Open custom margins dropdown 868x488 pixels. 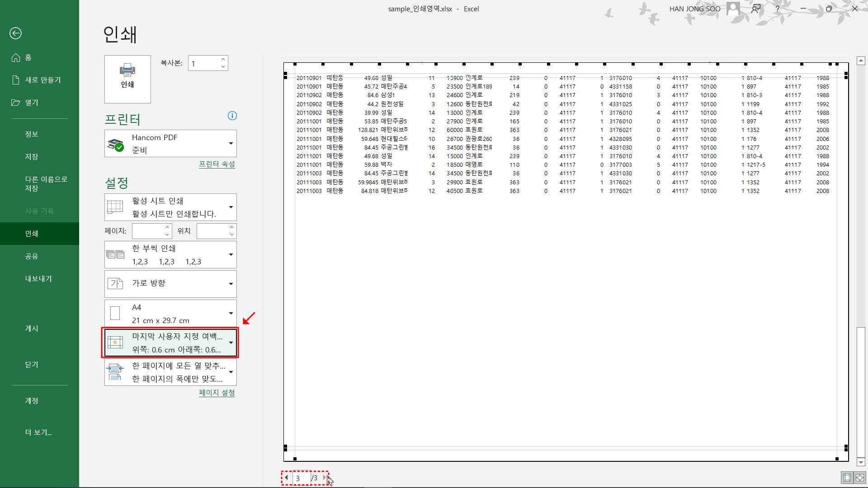(170, 343)
